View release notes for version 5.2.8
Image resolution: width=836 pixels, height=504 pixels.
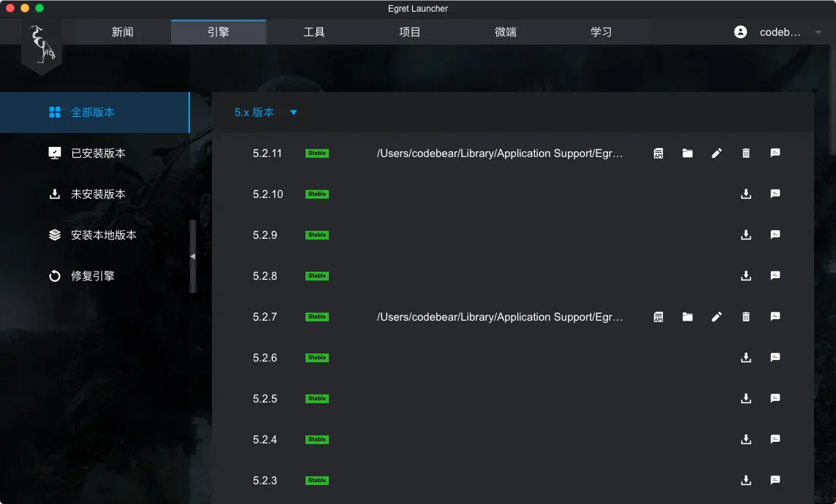click(775, 276)
